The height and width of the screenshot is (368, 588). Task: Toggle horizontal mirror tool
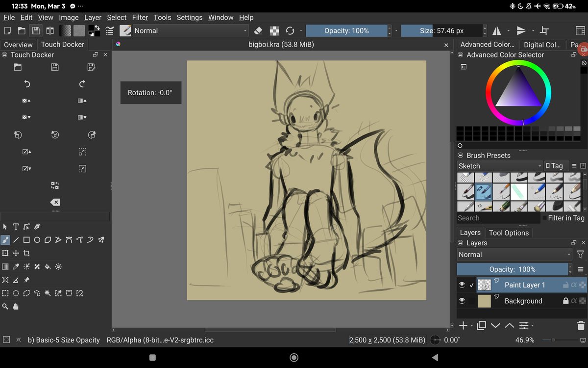point(497,30)
